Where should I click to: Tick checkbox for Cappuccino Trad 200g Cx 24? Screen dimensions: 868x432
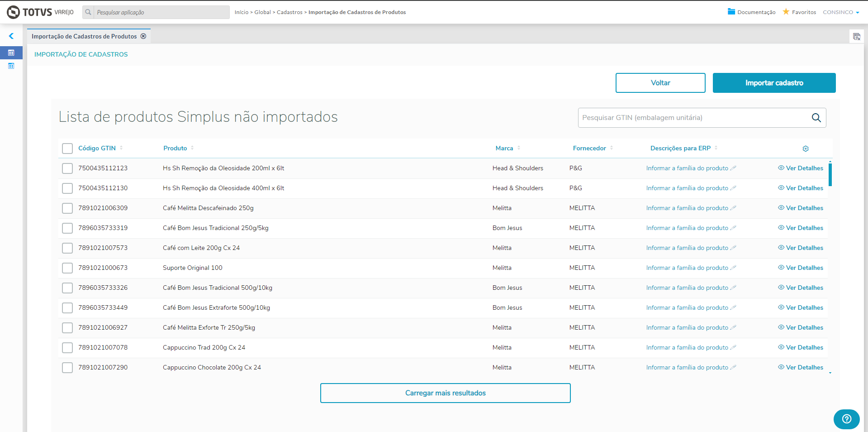click(x=67, y=348)
